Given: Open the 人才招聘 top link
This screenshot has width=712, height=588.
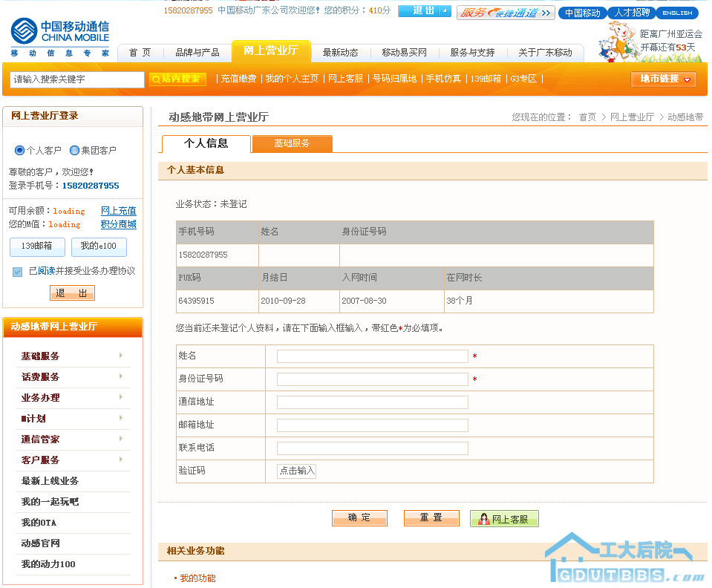Looking at the screenshot, I should (x=632, y=13).
